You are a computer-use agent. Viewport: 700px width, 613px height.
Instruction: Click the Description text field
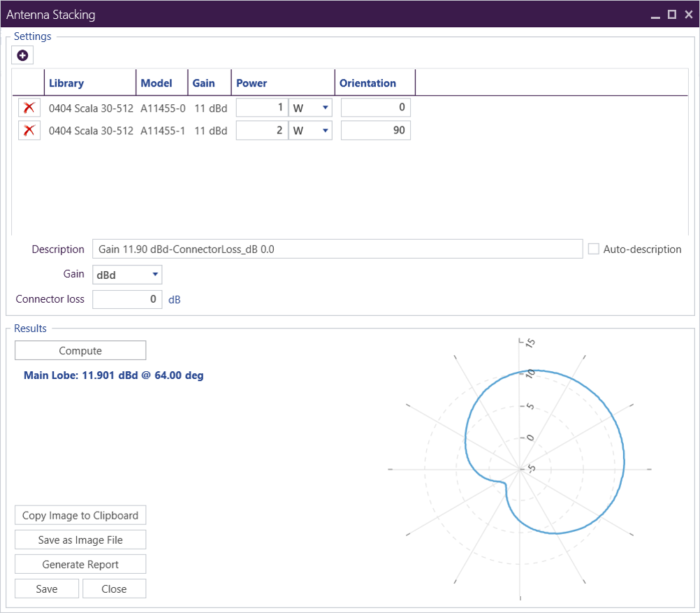[x=337, y=250]
